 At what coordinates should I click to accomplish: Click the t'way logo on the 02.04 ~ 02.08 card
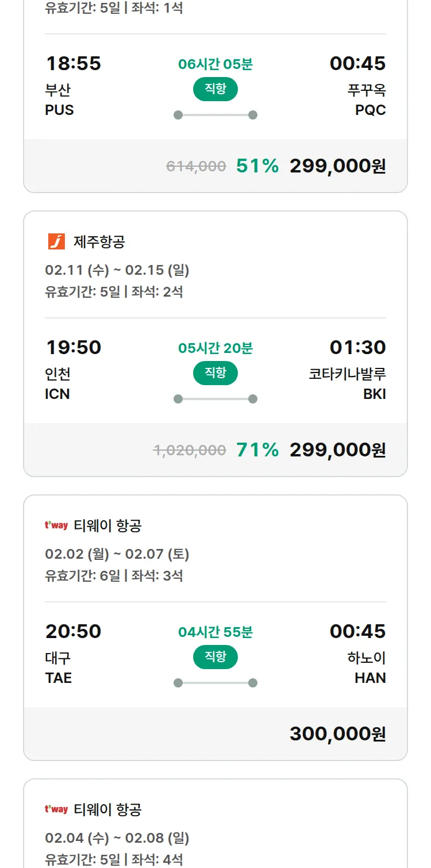[56, 809]
